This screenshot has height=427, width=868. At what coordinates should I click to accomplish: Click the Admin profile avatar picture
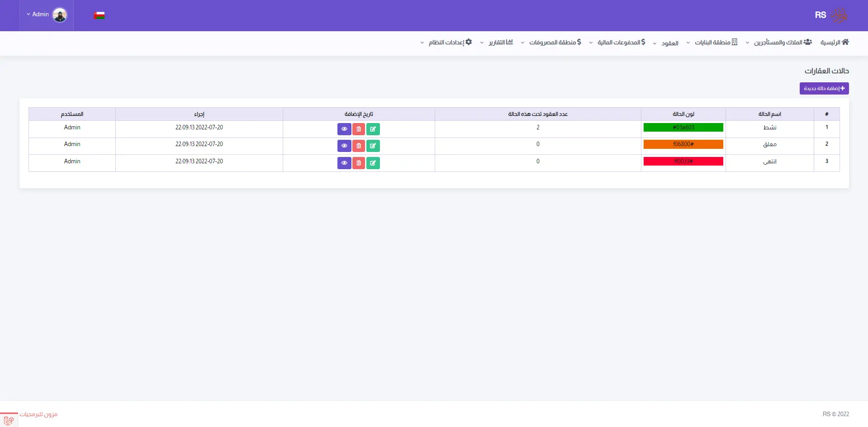(x=60, y=15)
